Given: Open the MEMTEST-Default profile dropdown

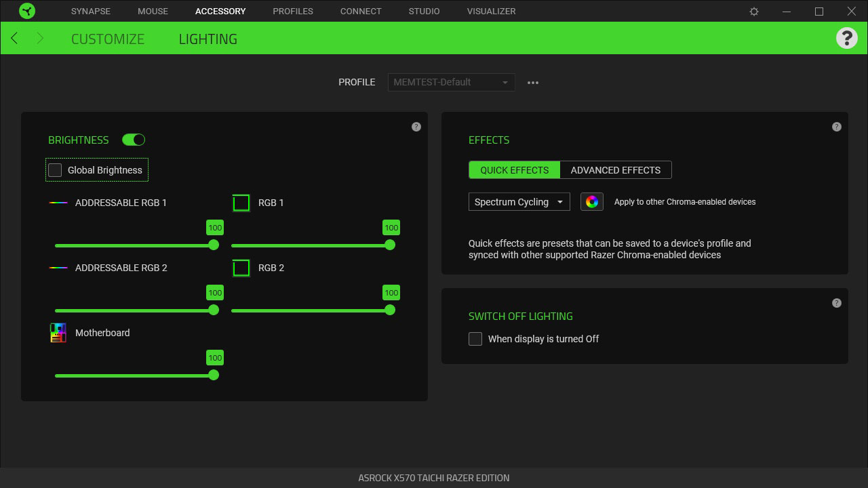Looking at the screenshot, I should tap(451, 82).
